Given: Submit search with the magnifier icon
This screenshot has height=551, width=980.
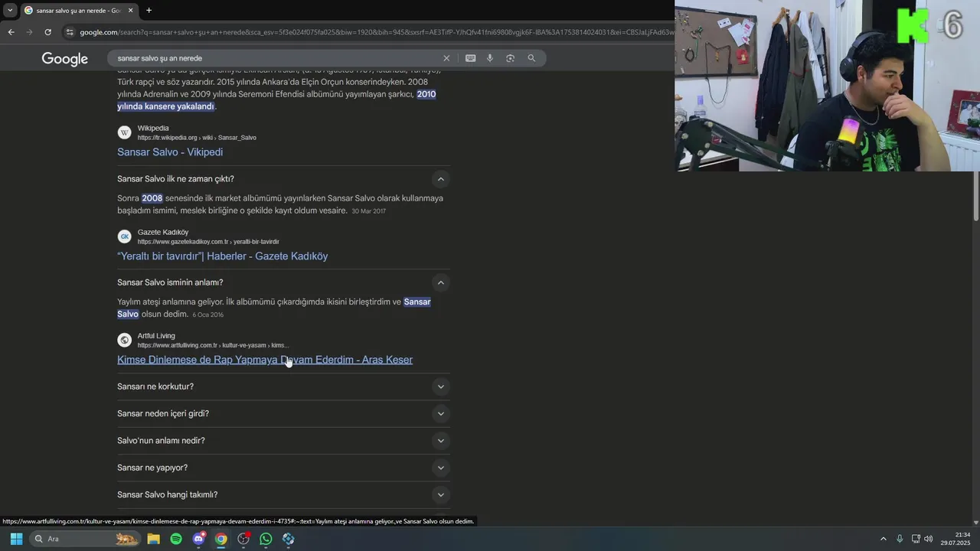Looking at the screenshot, I should coord(531,58).
